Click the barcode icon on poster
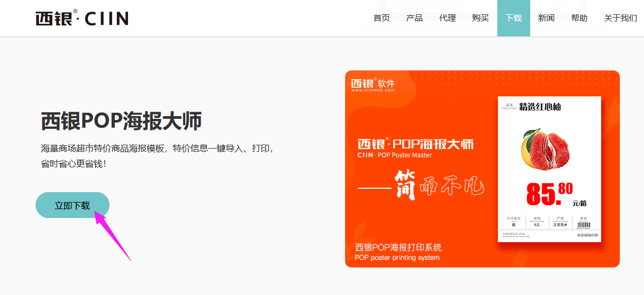Image resolution: width=644 pixels, height=295 pixels. pyautogui.click(x=584, y=226)
